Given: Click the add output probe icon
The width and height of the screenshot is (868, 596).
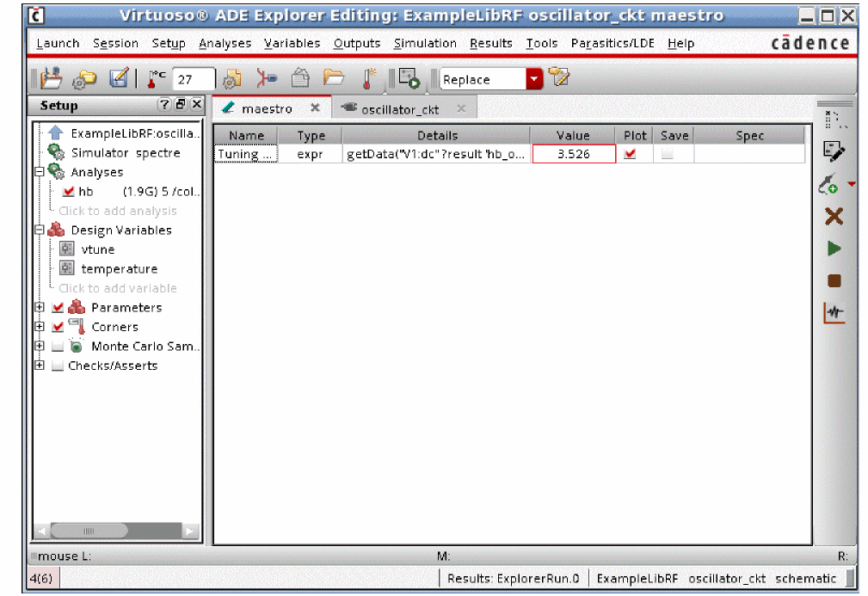Looking at the screenshot, I should [828, 184].
